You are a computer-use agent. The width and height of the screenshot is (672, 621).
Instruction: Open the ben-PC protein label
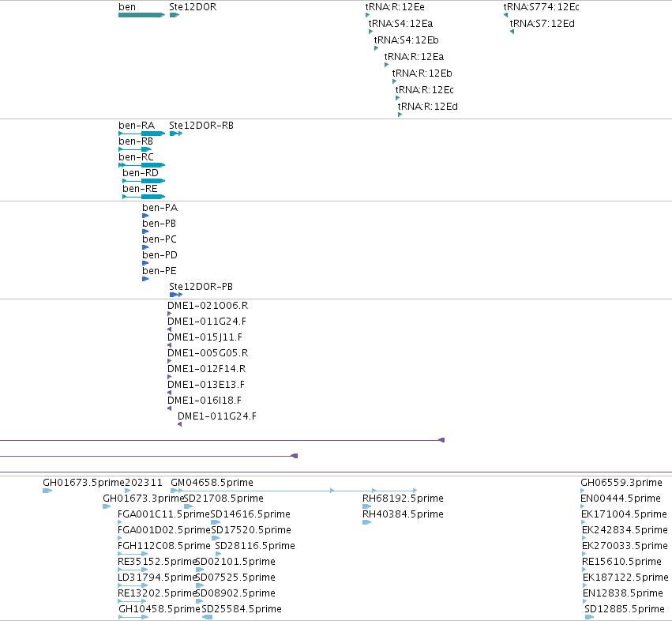click(160, 239)
